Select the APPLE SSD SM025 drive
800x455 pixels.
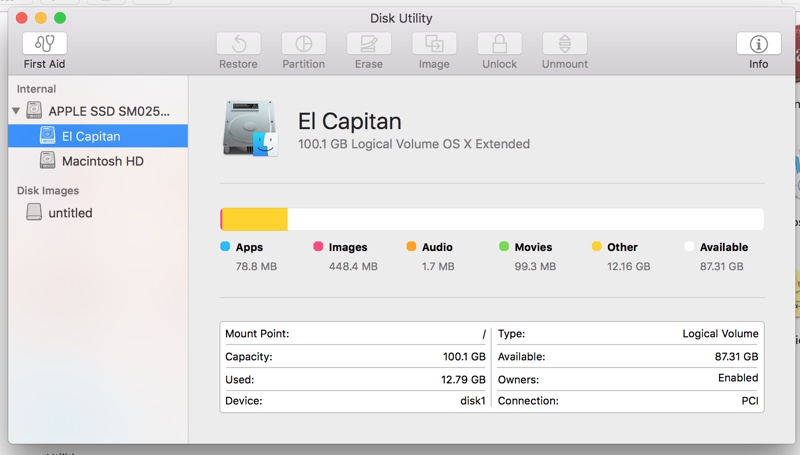(x=98, y=111)
